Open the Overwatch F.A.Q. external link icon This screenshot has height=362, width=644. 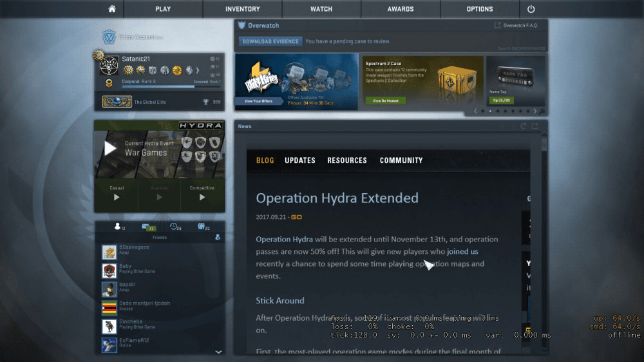point(497,25)
